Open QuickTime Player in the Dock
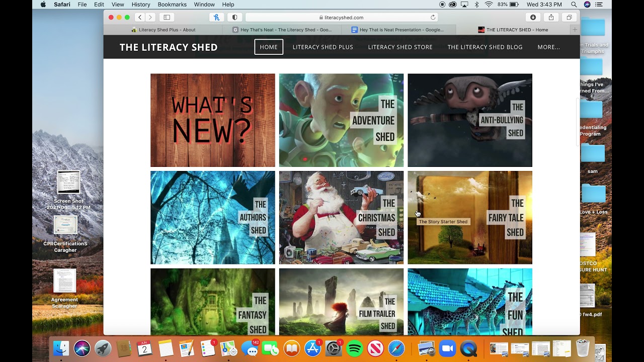This screenshot has height=362, width=644. [468, 348]
